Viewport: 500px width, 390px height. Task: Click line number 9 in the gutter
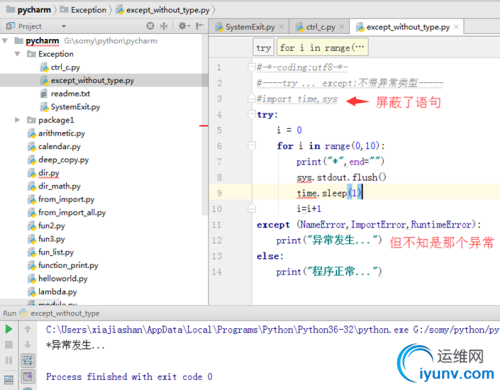219,193
